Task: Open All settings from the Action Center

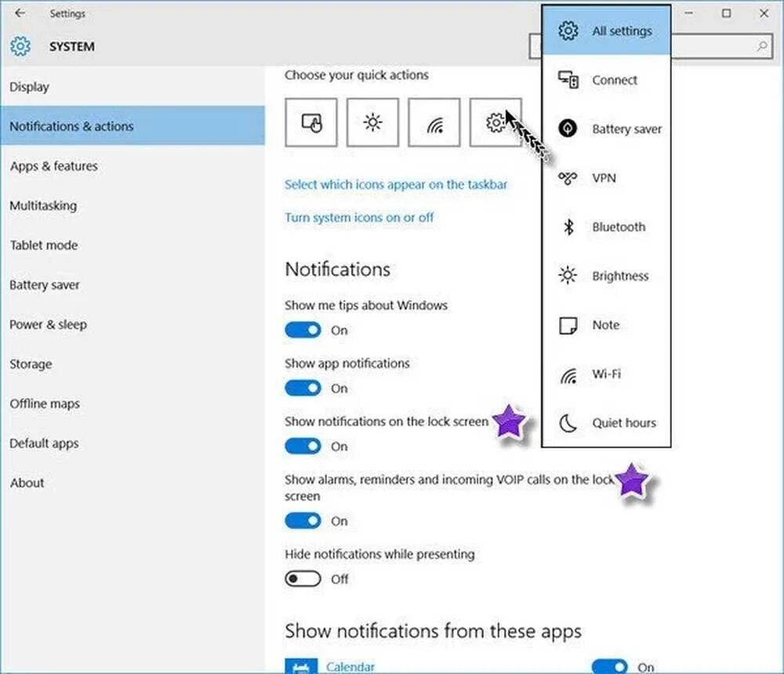Action: click(x=621, y=31)
